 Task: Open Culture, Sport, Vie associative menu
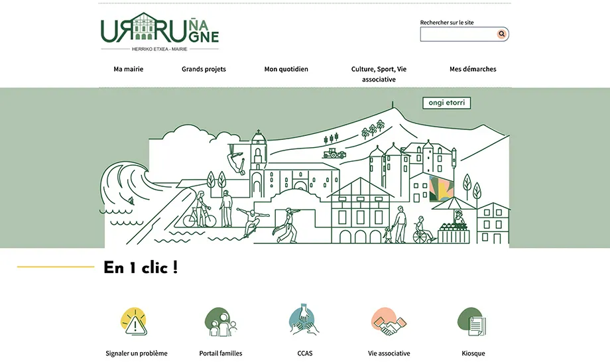[379, 74]
